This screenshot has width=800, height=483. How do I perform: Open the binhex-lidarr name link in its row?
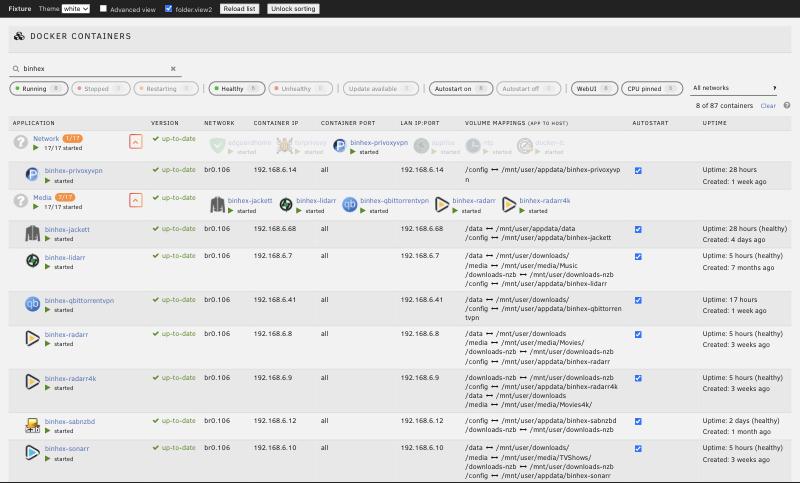click(x=65, y=258)
